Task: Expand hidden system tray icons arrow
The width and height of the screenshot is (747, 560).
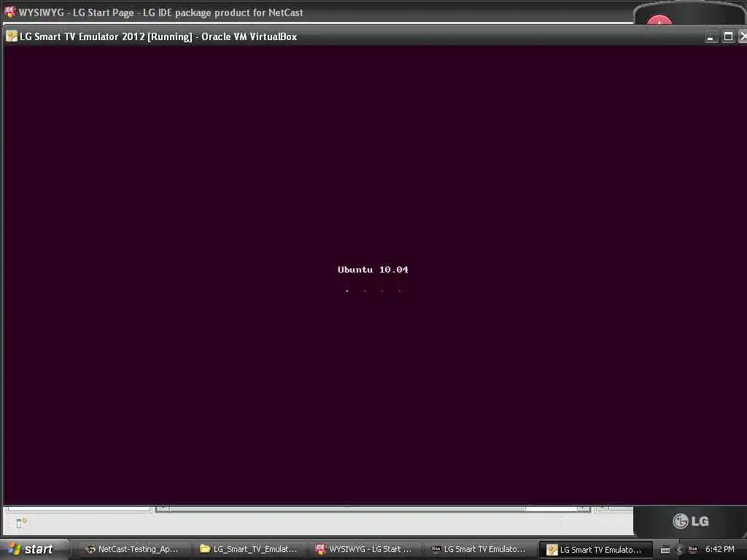Action: pyautogui.click(x=679, y=550)
